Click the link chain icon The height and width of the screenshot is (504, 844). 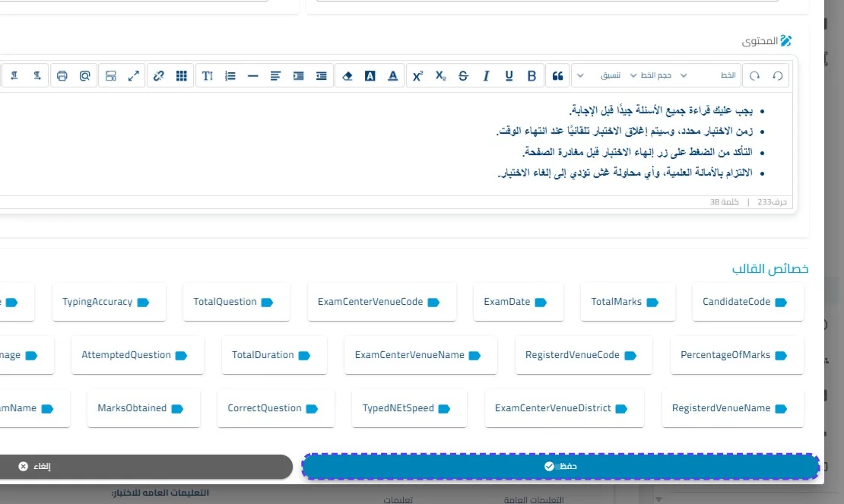pyautogui.click(x=158, y=76)
